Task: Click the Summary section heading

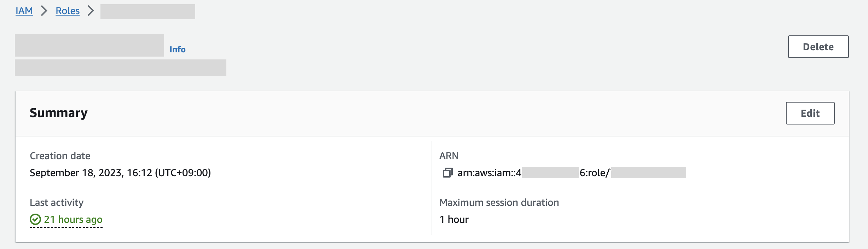Action: (x=59, y=113)
